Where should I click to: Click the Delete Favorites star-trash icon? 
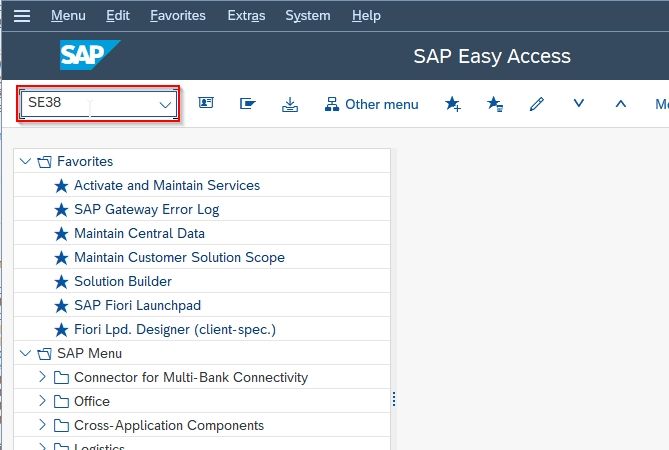pyautogui.click(x=495, y=104)
